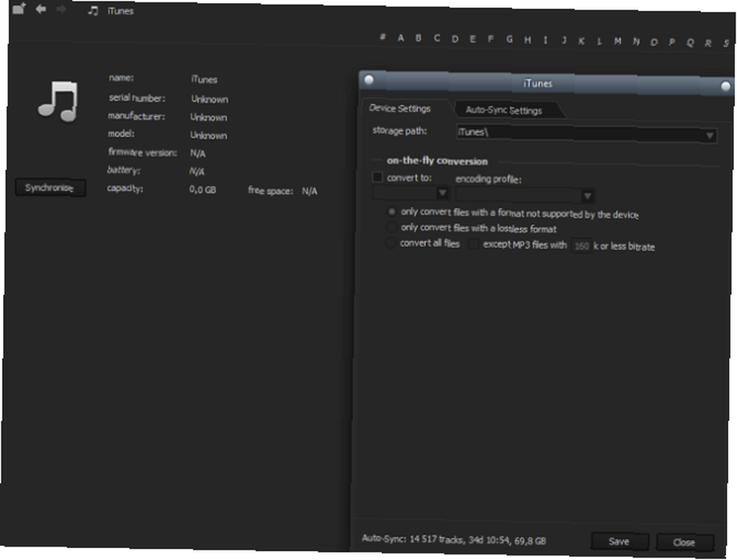The image size is (737, 560).
Task: Jump to letter B in the index
Action: 419,38
